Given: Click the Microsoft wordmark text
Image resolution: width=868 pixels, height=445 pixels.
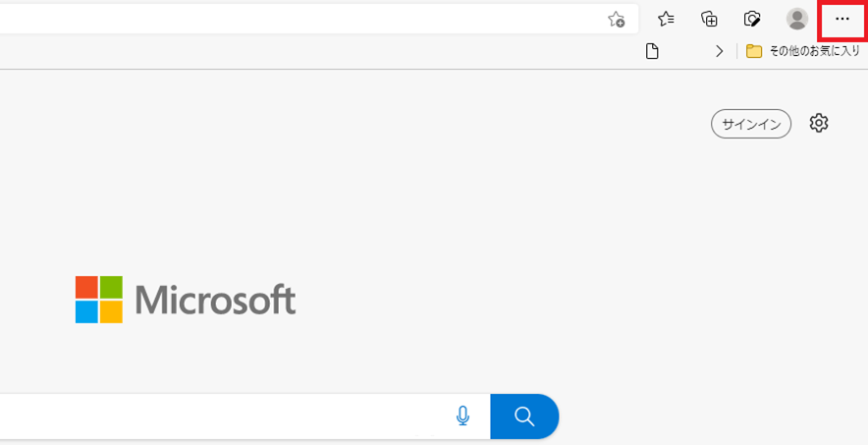Looking at the screenshot, I should (215, 300).
